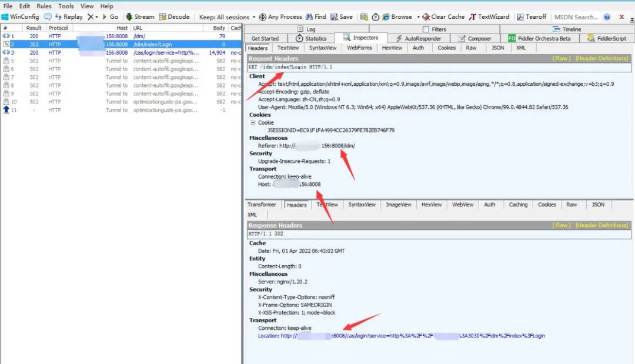
Task: Open the View menu
Action: click(x=86, y=6)
